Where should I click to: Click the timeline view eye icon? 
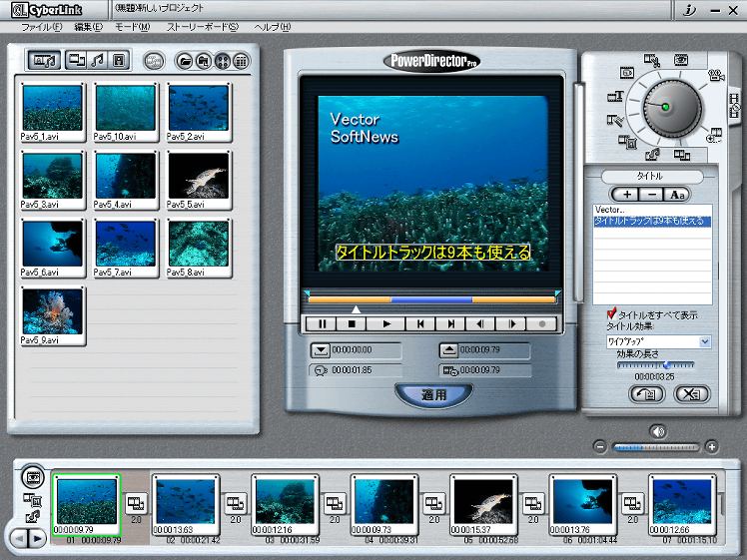tap(33, 477)
